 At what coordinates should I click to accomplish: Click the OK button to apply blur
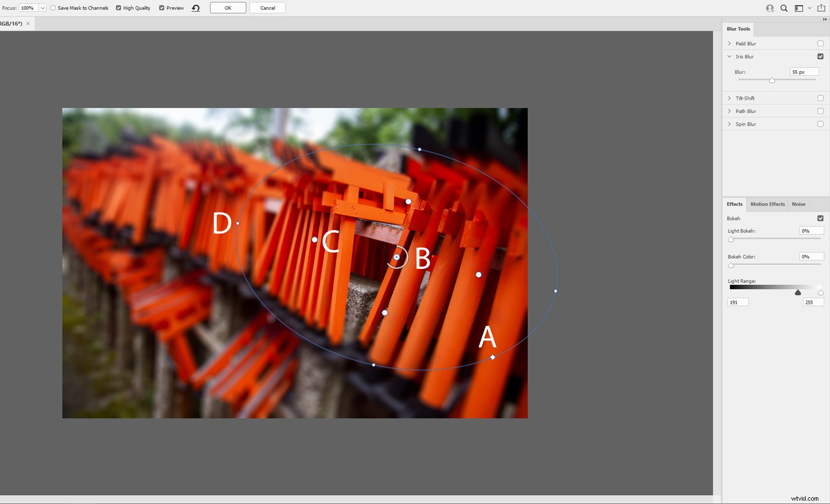click(227, 8)
